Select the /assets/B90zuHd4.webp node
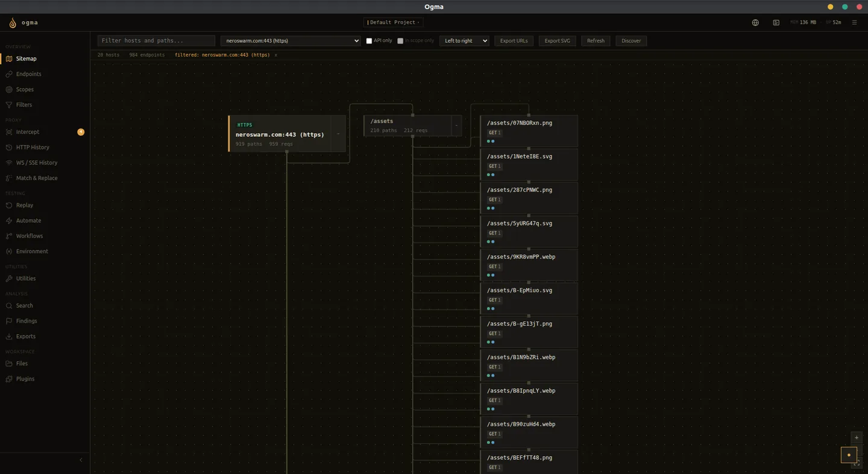The height and width of the screenshot is (474, 868). coord(529,432)
